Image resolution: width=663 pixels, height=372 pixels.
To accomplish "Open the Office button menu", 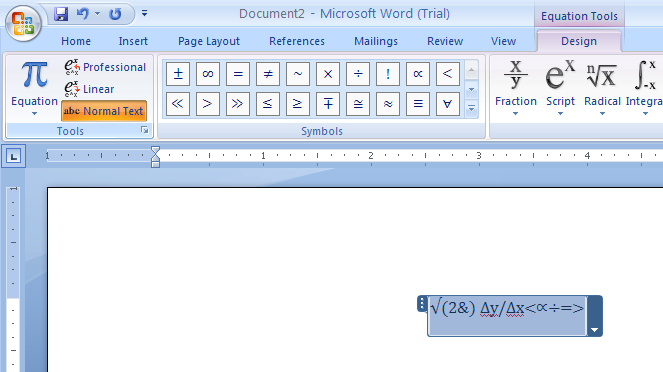I will [23, 23].
